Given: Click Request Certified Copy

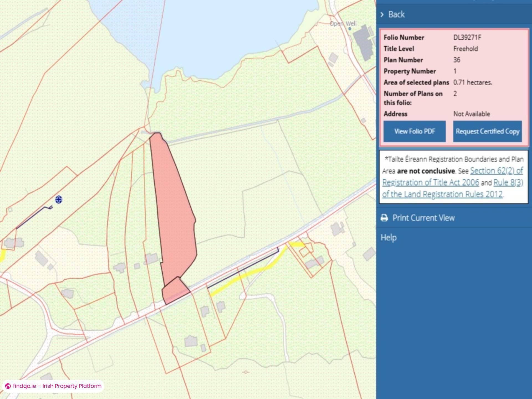Looking at the screenshot, I should [x=487, y=131].
